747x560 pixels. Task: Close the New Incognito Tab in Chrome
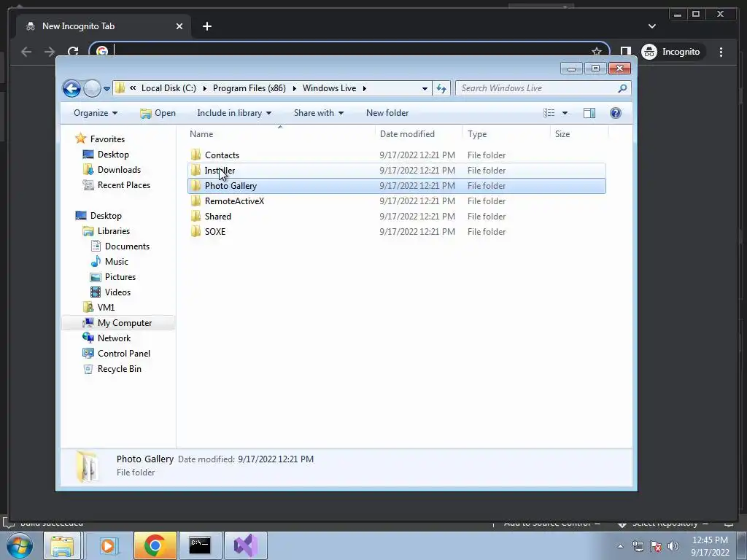pos(179,26)
